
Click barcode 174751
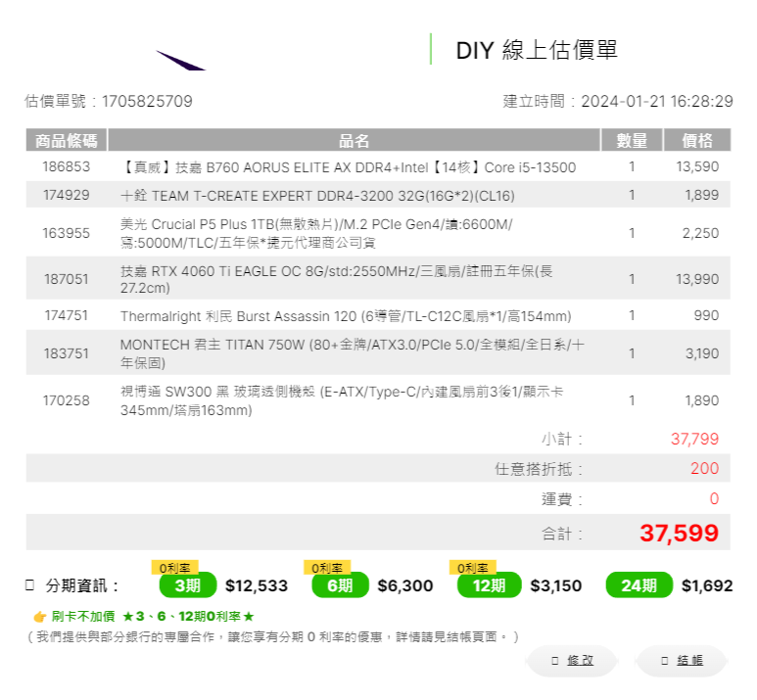pyautogui.click(x=67, y=315)
